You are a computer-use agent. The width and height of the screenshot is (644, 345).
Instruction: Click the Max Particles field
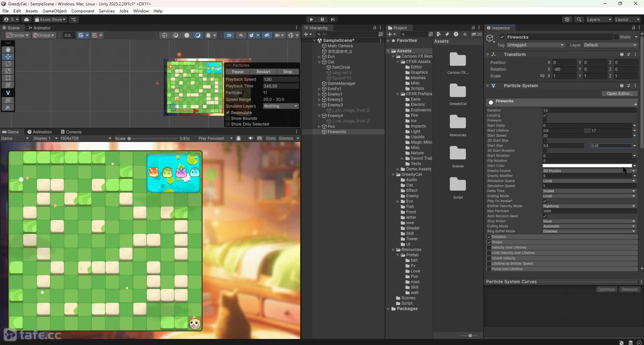click(589, 211)
